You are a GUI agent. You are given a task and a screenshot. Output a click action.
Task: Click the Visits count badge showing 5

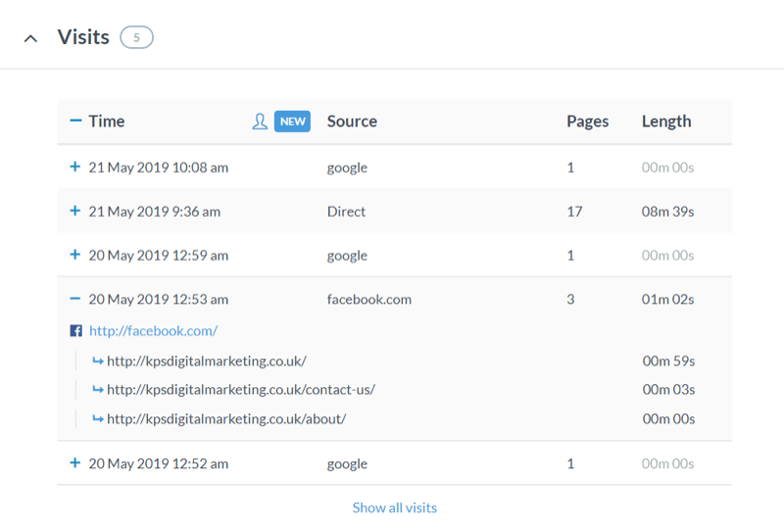pos(136,37)
